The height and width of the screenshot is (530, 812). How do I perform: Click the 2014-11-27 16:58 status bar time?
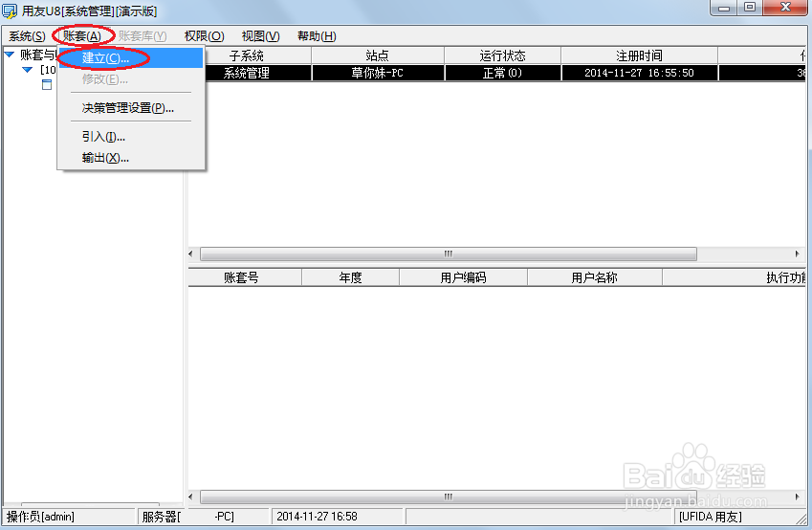tap(337, 517)
